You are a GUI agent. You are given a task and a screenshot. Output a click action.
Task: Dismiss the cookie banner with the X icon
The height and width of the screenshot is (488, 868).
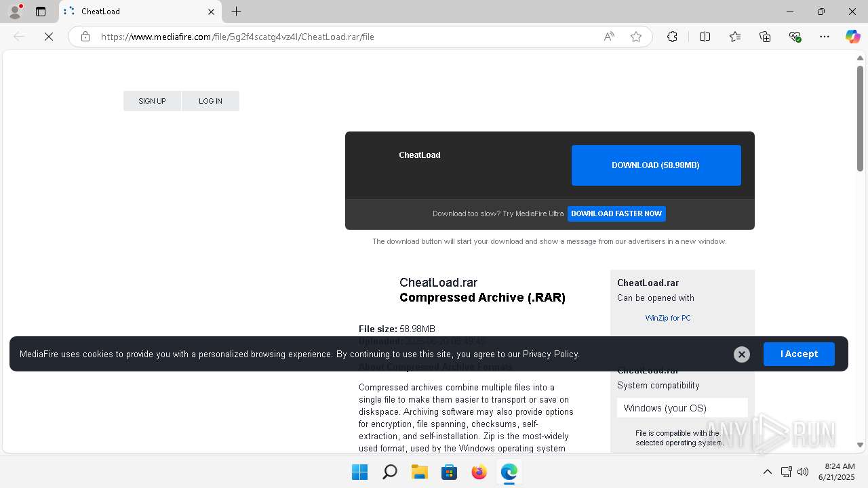pos(742,354)
